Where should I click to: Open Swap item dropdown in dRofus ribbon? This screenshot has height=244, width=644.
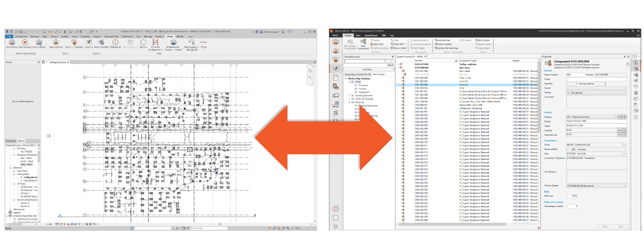tap(398, 44)
